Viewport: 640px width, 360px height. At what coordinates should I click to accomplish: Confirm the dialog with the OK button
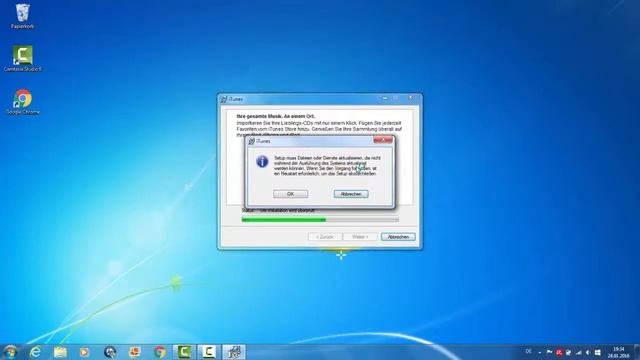pos(291,194)
